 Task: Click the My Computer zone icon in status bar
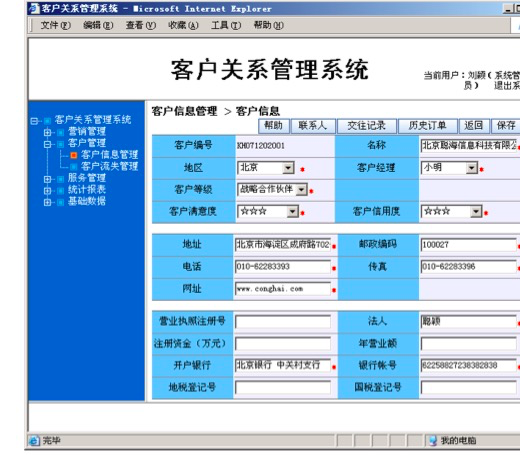click(x=433, y=441)
